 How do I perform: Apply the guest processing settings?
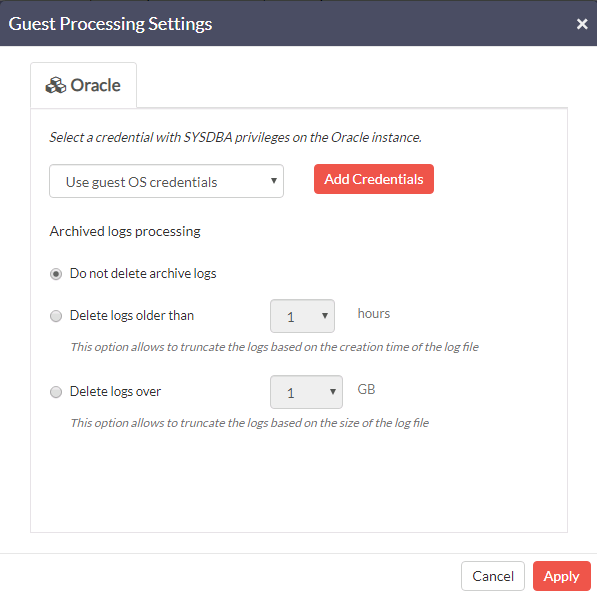pos(562,576)
